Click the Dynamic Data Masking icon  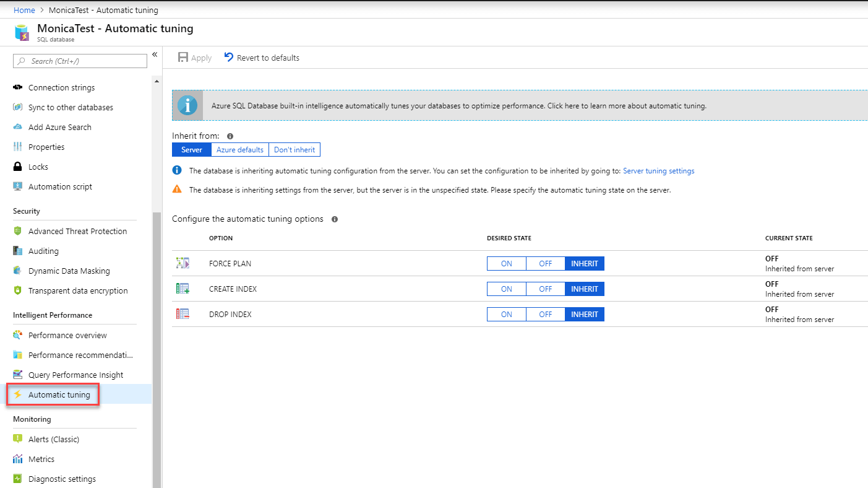(x=18, y=271)
